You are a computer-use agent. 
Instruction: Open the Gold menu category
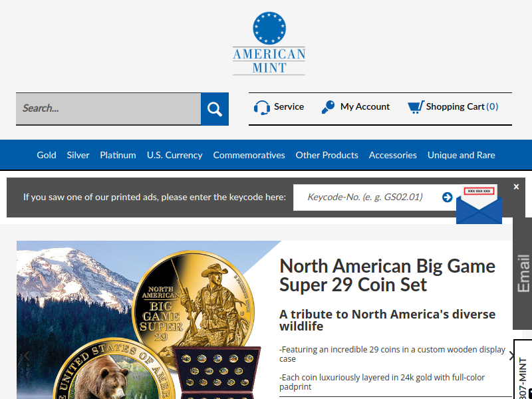47,155
